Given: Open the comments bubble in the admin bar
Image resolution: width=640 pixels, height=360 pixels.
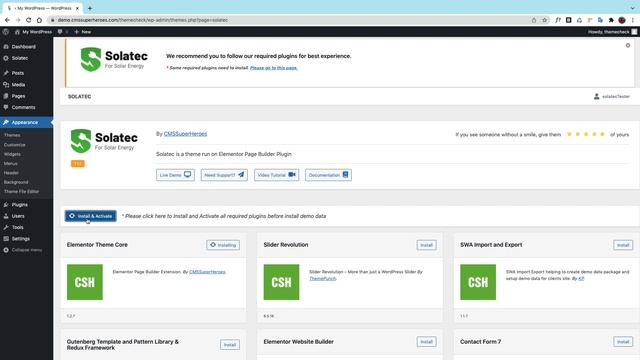Looking at the screenshot, I should point(62,32).
